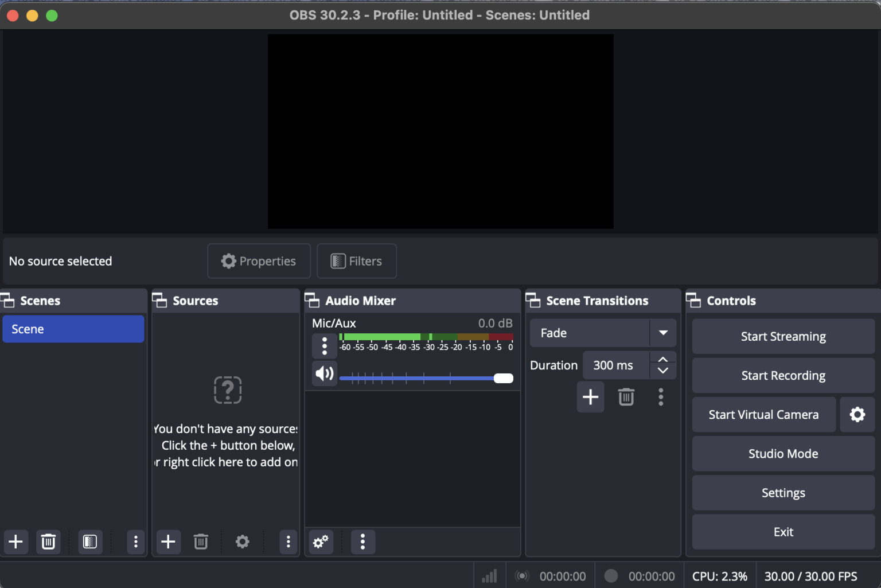881x588 pixels.
Task: Mute the Mic/Aux audio source
Action: 324,373
